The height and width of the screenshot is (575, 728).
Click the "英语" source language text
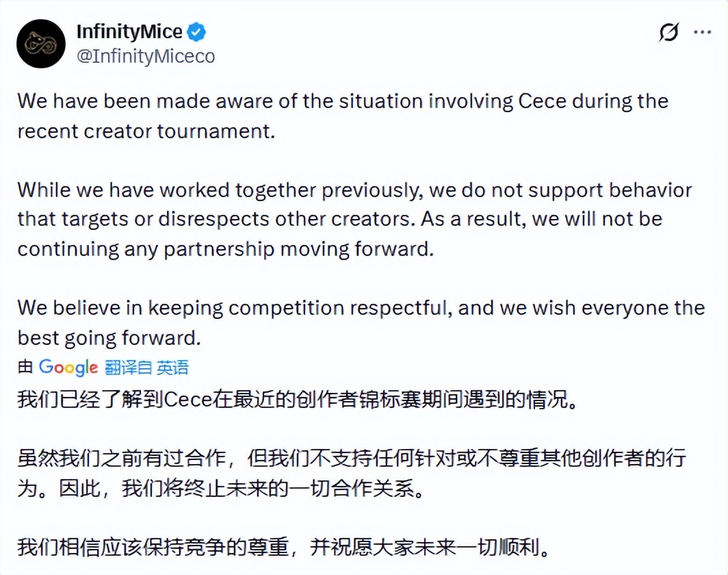click(172, 368)
